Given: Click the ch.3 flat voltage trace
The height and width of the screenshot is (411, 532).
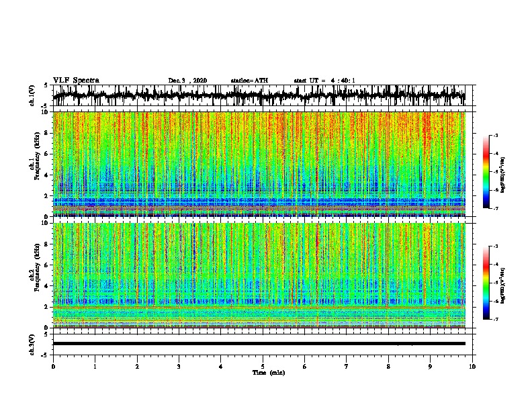Looking at the screenshot, I should tap(259, 344).
